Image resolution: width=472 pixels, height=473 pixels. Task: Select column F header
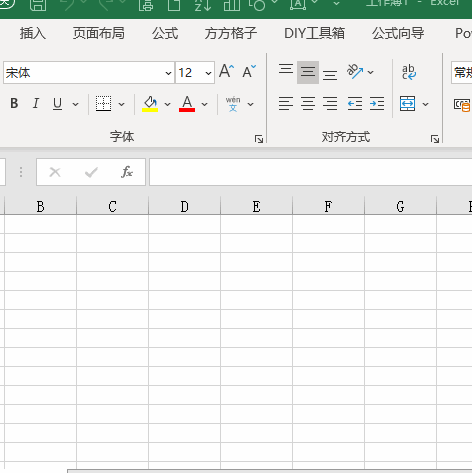(x=328, y=206)
